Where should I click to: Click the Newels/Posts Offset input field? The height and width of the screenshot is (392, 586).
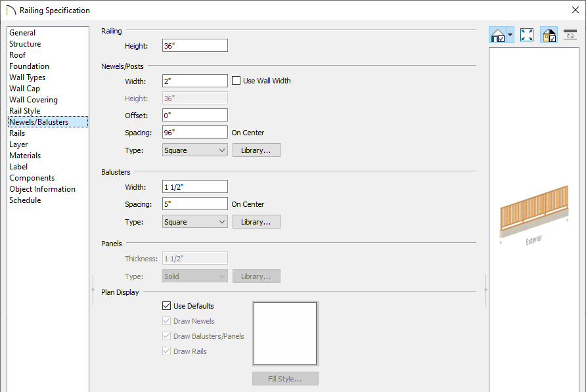pos(195,115)
